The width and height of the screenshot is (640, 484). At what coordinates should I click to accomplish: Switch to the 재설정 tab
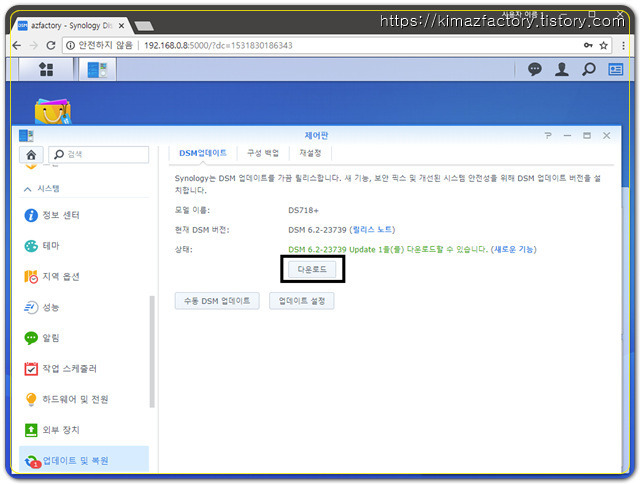click(310, 153)
